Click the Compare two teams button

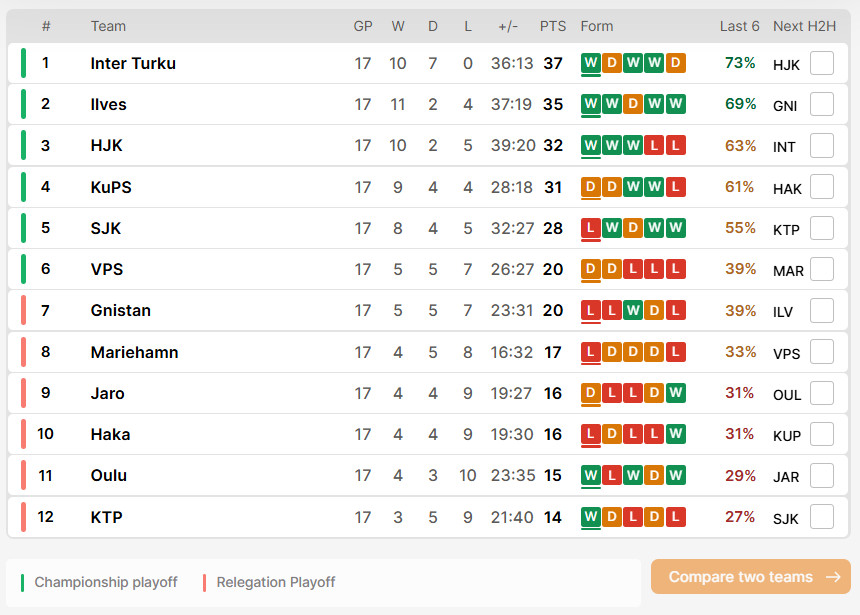point(750,577)
